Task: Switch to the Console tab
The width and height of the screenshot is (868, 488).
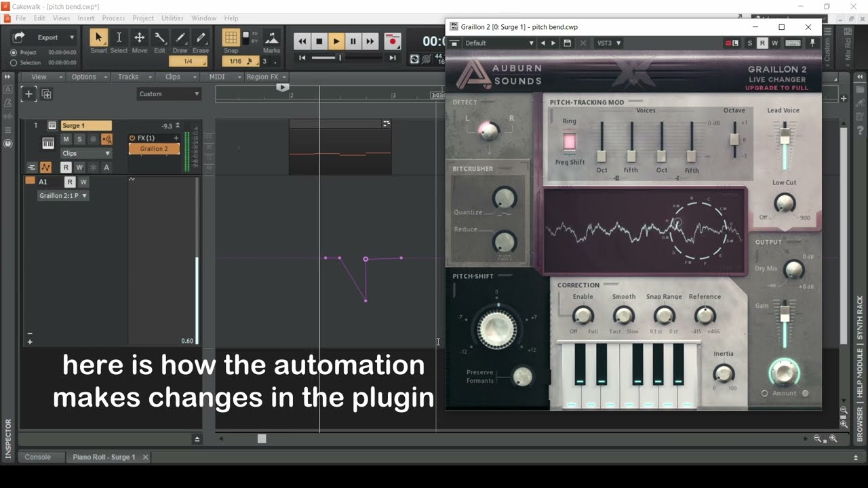Action: [38, 457]
